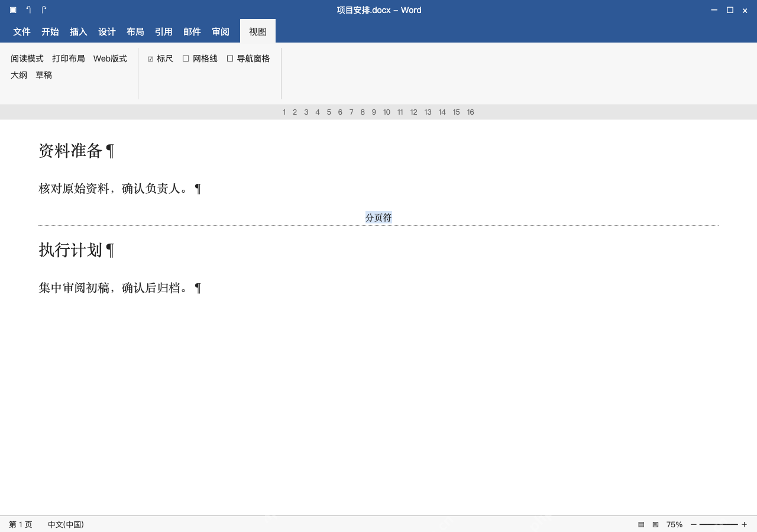Select the 分页符 page break marker
757x532 pixels.
[378, 218]
